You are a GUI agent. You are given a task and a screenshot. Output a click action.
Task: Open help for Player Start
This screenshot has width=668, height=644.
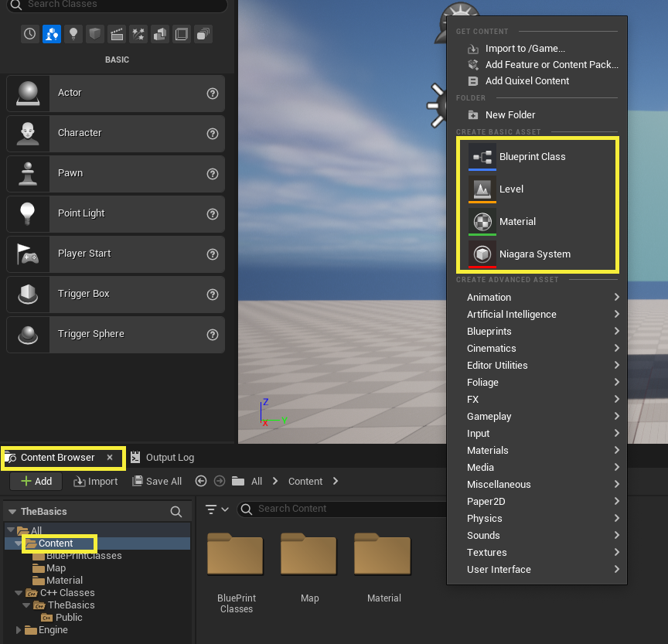[x=213, y=254]
